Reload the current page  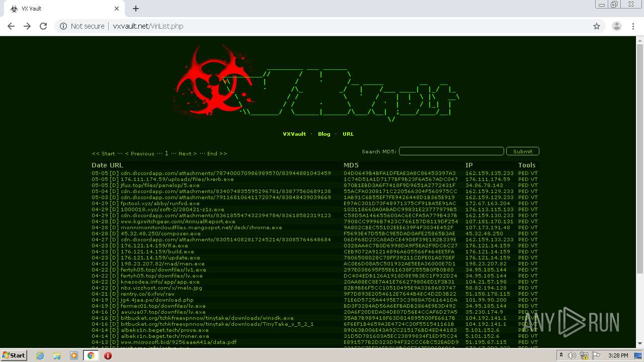[43, 26]
